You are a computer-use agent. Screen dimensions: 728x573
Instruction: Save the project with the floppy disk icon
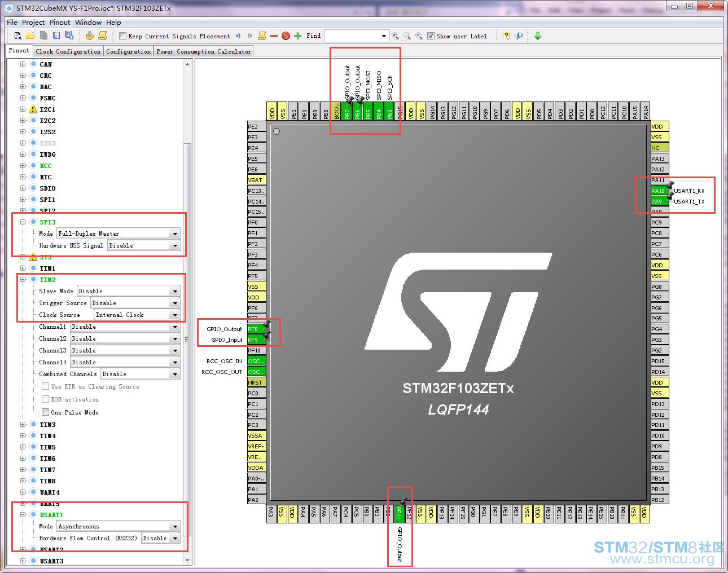point(56,36)
